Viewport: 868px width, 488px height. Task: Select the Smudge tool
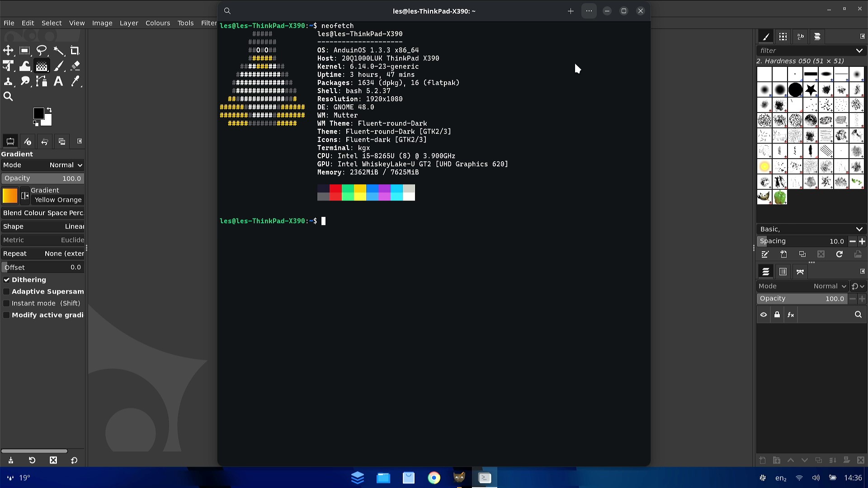tap(25, 81)
